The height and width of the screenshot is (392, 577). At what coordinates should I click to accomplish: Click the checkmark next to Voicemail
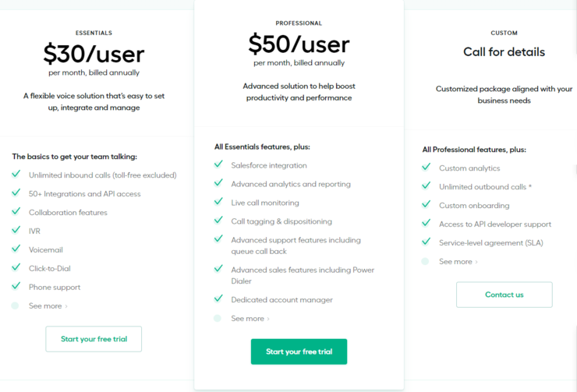pos(16,249)
